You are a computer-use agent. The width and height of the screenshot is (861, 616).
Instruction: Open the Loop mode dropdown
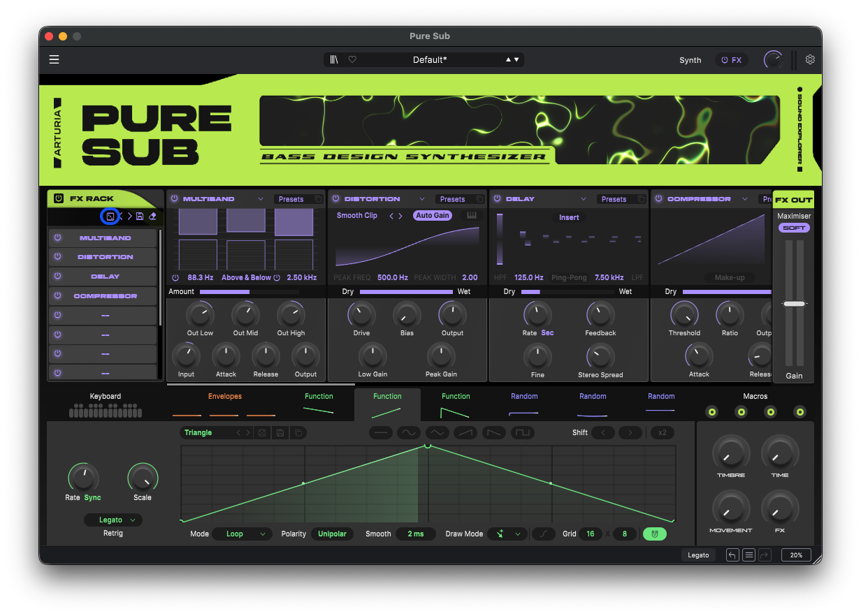coord(242,534)
